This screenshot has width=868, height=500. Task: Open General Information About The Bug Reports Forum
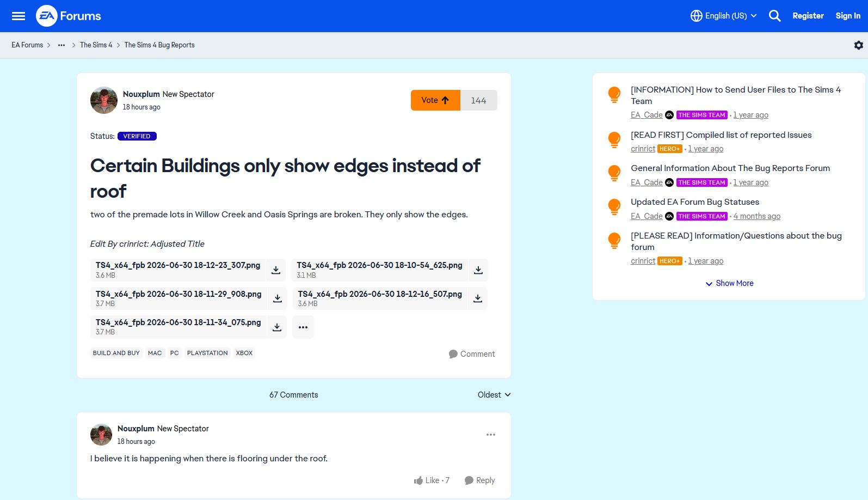click(730, 168)
